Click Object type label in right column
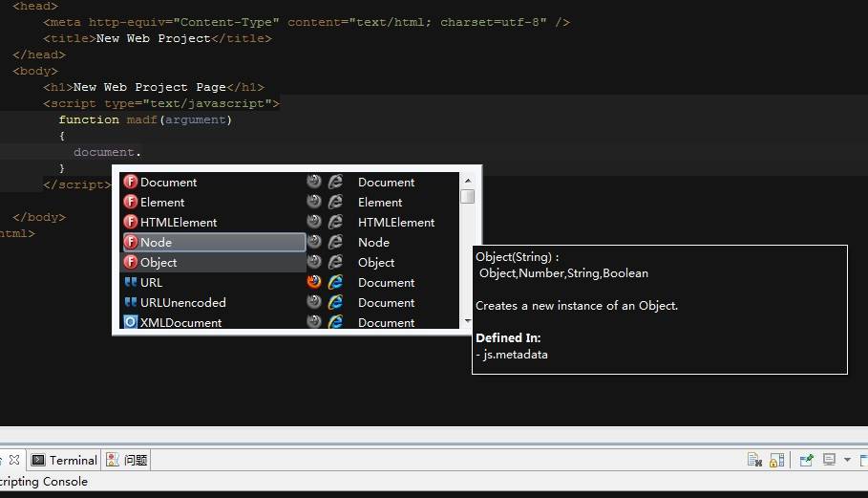This screenshot has height=498, width=868. click(376, 263)
